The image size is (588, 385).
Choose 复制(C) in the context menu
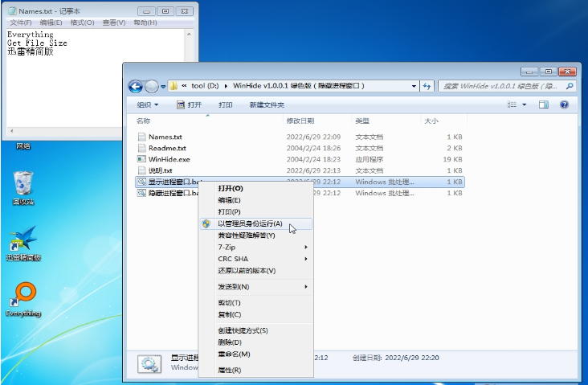256,315
